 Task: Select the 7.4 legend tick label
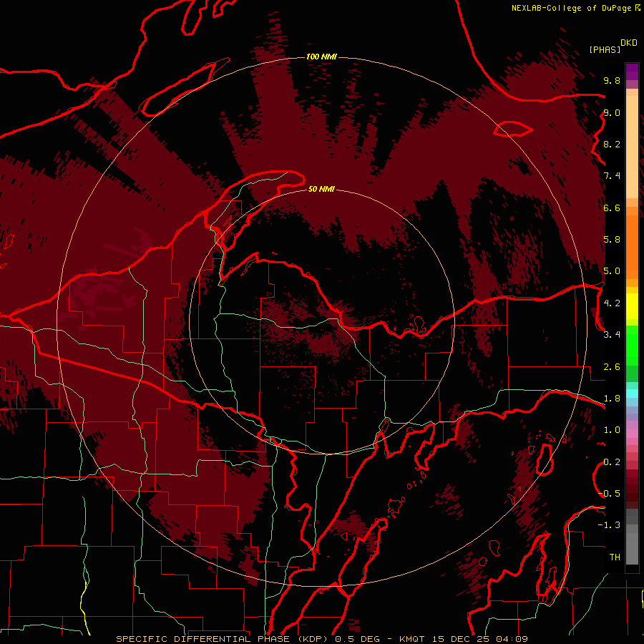tap(612, 176)
